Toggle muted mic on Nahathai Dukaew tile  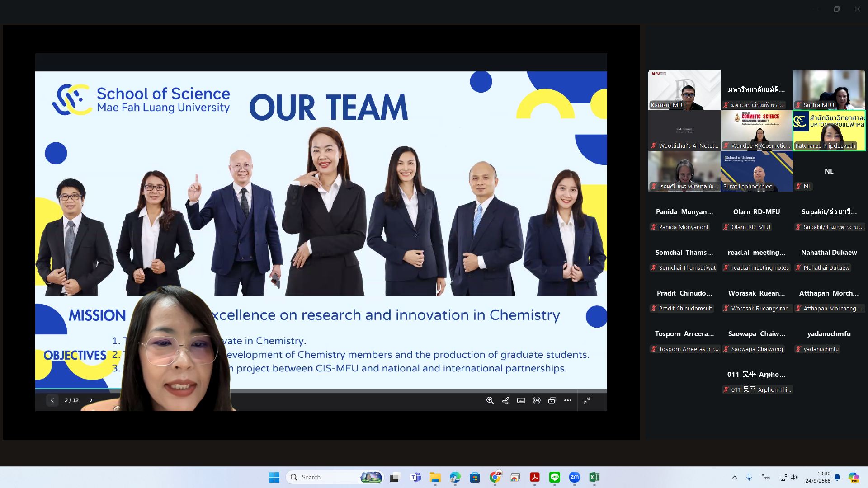click(x=798, y=268)
